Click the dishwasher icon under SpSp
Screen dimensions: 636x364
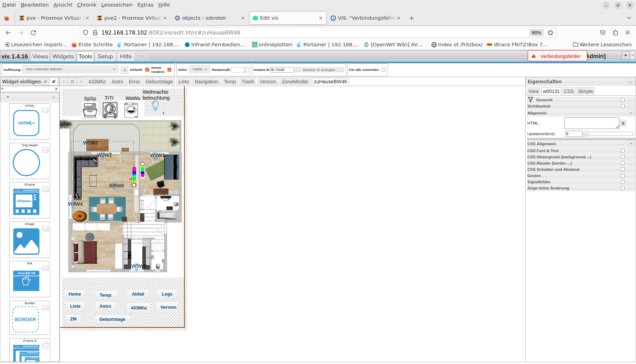[x=90, y=110]
